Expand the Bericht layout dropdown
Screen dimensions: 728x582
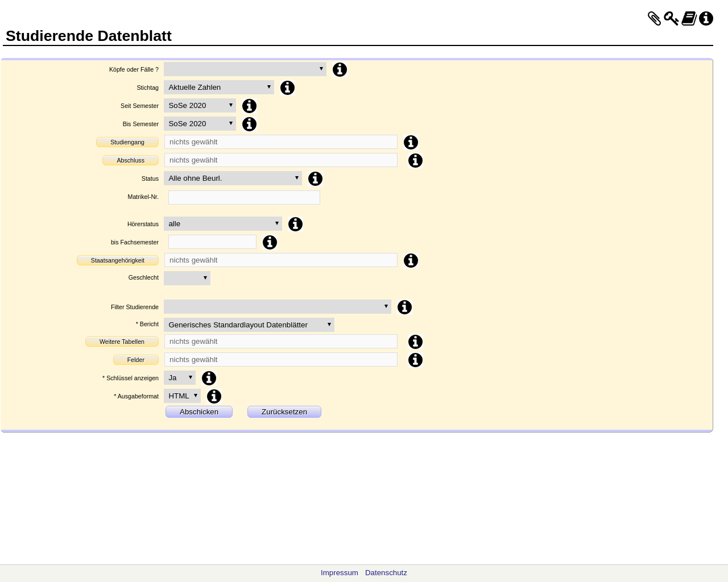click(249, 325)
